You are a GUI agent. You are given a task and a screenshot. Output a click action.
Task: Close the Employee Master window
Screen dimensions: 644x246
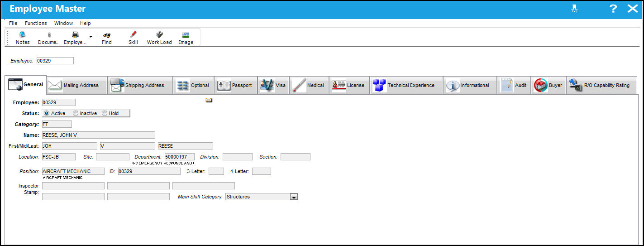pyautogui.click(x=632, y=9)
